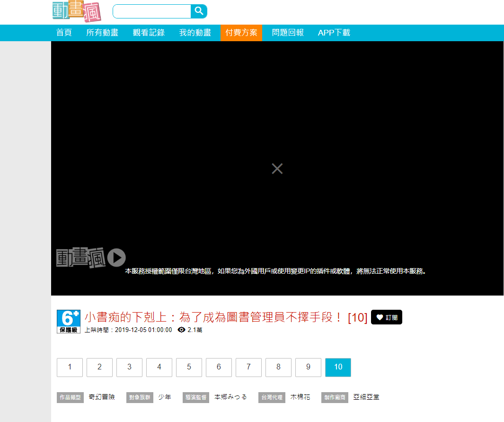This screenshot has height=422, width=504.
Task: Open the 問題回報 menu item
Action: (x=288, y=33)
